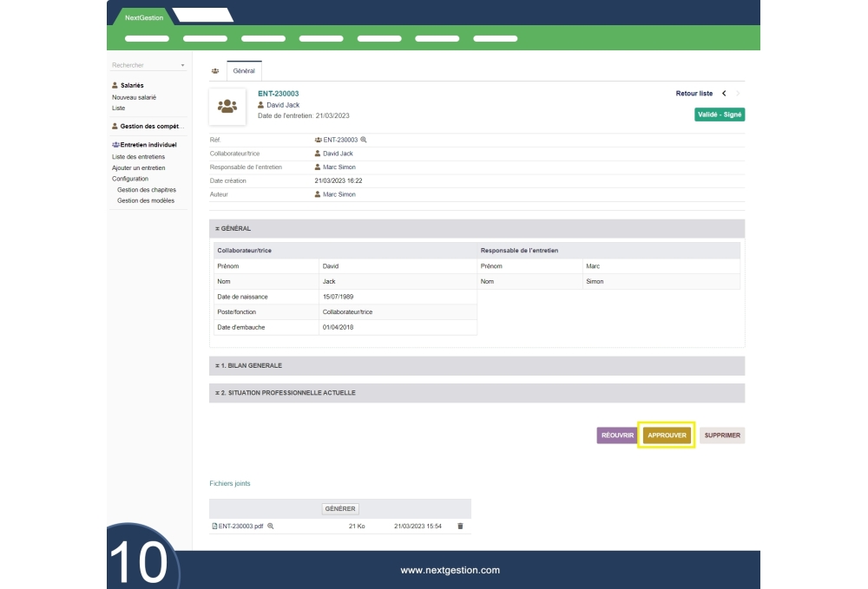This screenshot has width=868, height=589.
Task: Click the magnifier icon next to Réf. ENT-230003
Action: coord(364,140)
